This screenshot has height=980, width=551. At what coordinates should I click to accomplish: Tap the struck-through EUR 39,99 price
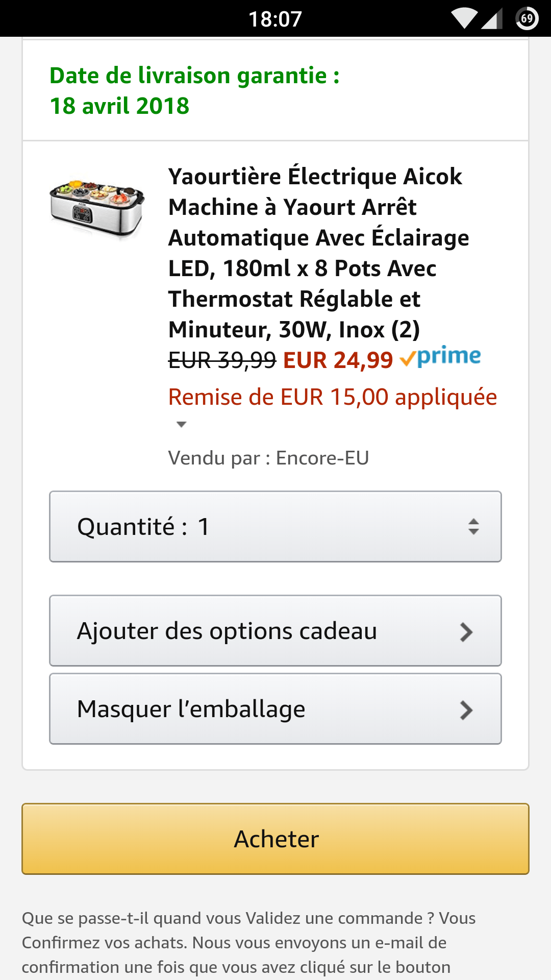tap(222, 360)
